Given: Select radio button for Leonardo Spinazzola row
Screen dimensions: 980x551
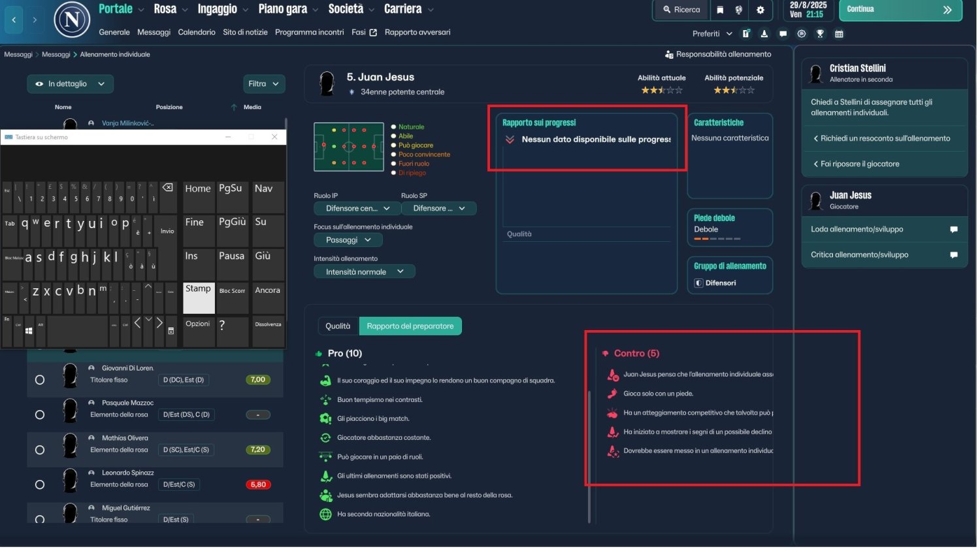Looking at the screenshot, I should coord(40,486).
